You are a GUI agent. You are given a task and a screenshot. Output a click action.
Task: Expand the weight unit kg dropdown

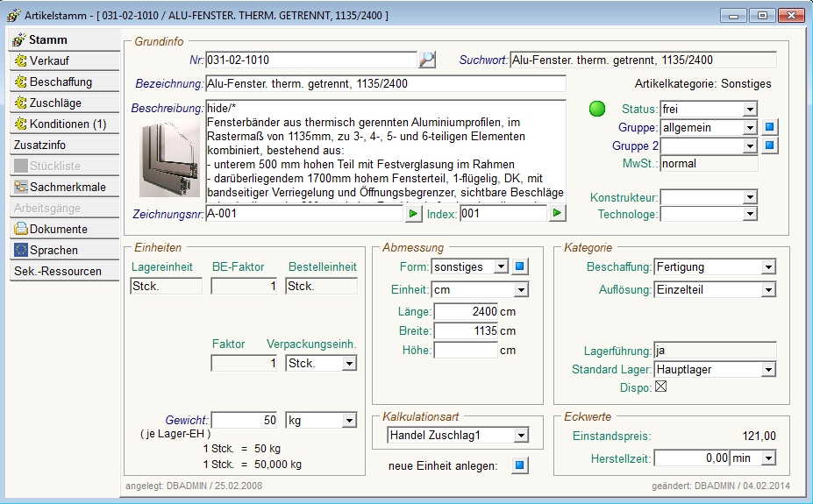click(349, 421)
